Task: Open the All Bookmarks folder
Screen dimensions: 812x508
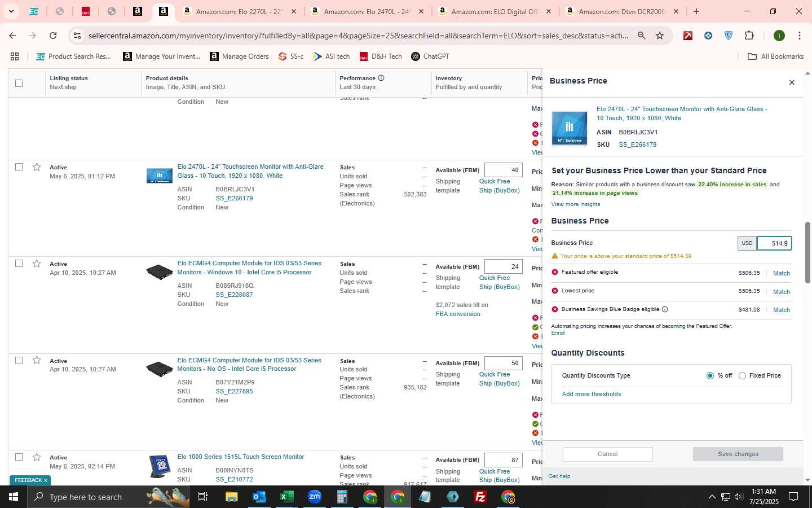Action: tap(775, 56)
